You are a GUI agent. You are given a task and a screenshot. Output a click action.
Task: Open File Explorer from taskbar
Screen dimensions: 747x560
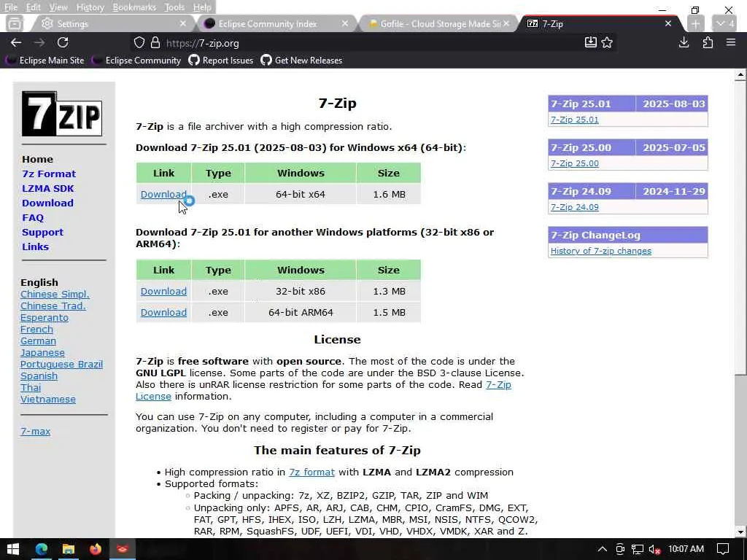[68, 549]
